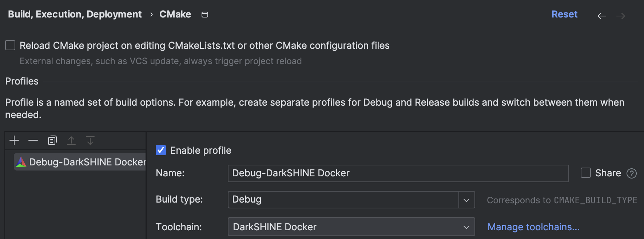This screenshot has width=644, height=239.
Task: Move profile up in list
Action: click(71, 141)
